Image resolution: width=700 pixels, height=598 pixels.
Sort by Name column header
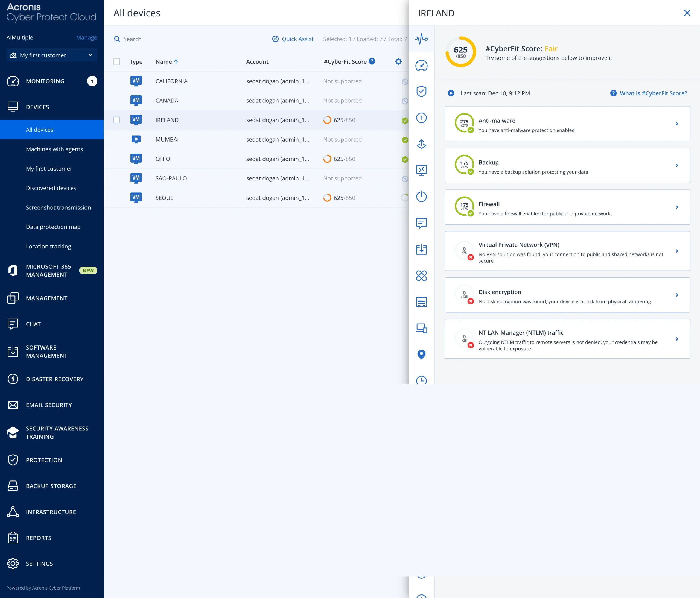click(167, 61)
